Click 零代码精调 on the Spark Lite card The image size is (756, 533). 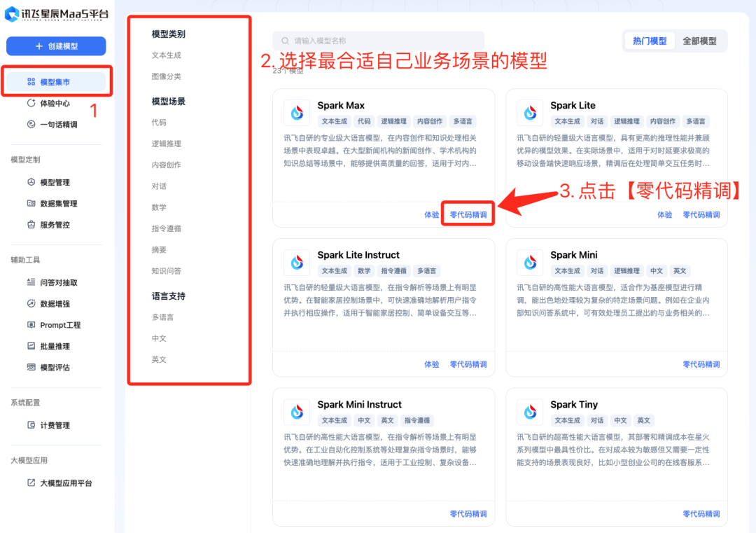pyautogui.click(x=701, y=214)
